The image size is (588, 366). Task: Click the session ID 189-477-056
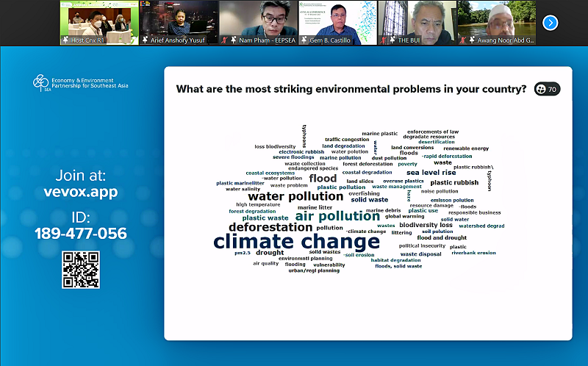(81, 234)
